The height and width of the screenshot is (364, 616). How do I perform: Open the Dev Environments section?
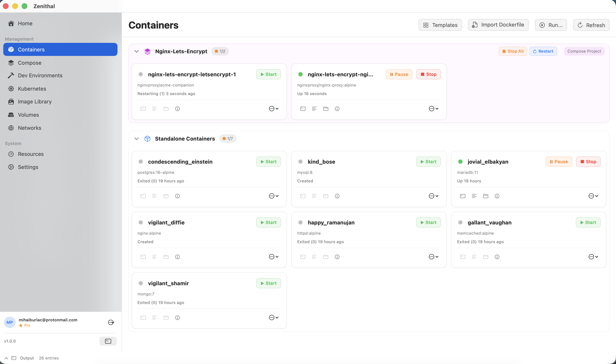coord(40,75)
